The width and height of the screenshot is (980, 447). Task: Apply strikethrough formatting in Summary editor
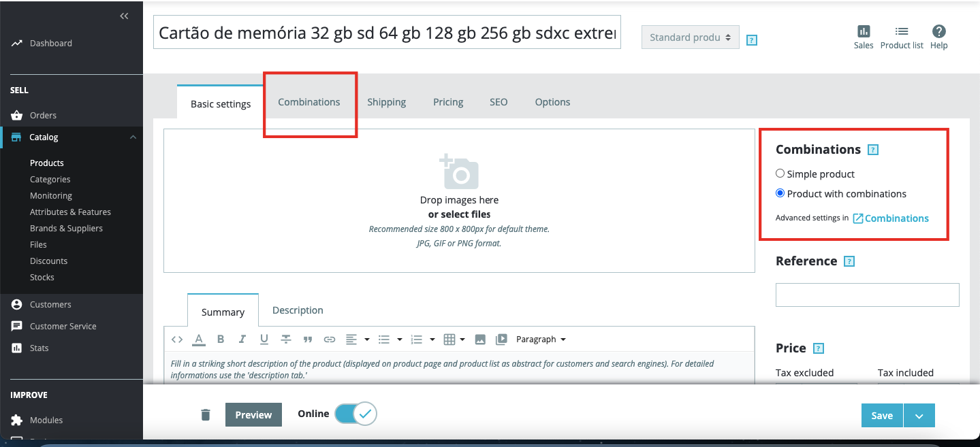[286, 339]
